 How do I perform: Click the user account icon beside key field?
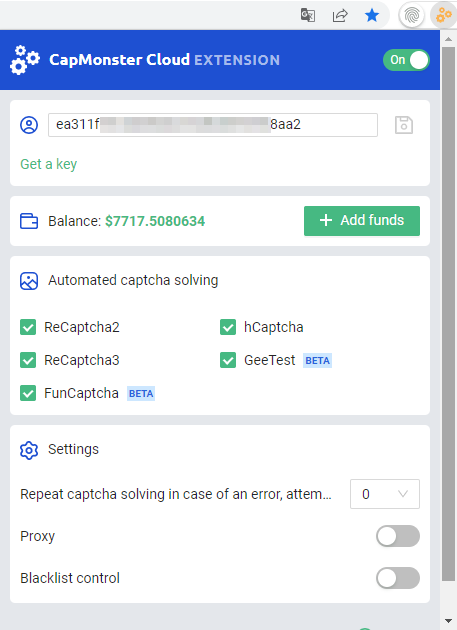point(29,125)
